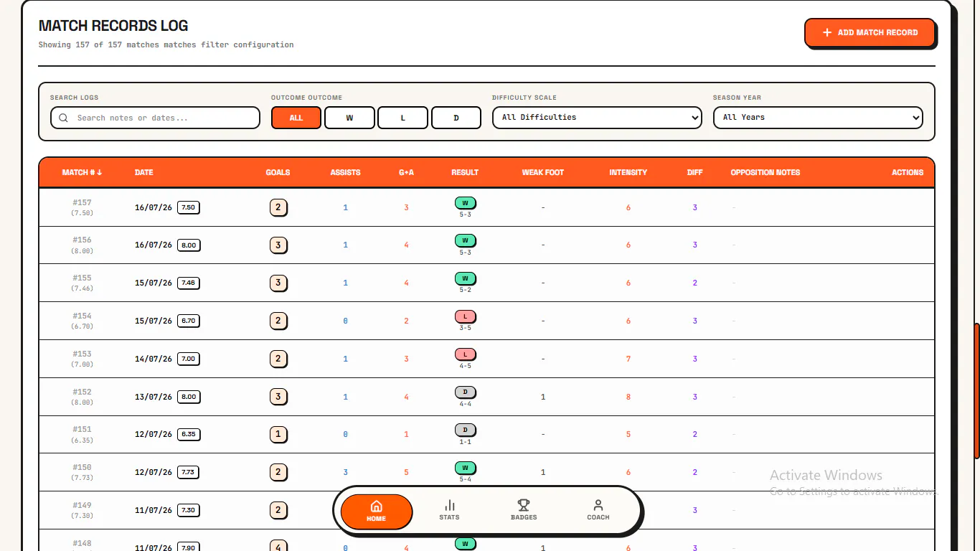Click the 8.00 rating badge of match #156

(188, 245)
